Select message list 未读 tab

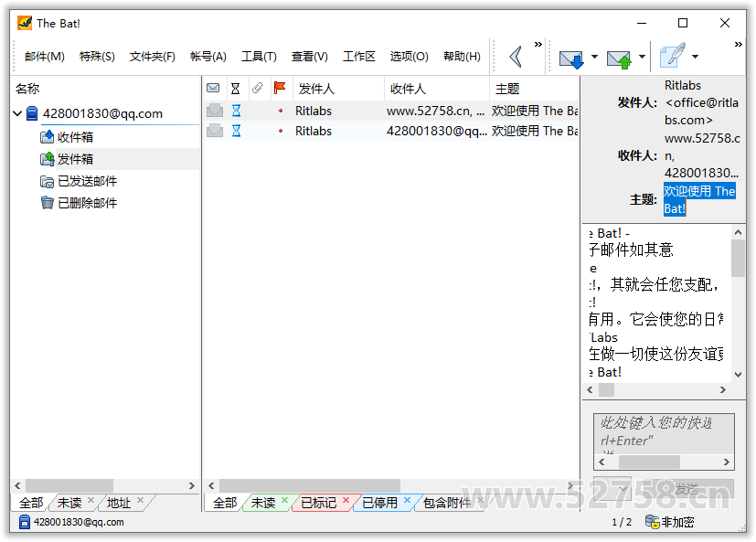(x=263, y=503)
